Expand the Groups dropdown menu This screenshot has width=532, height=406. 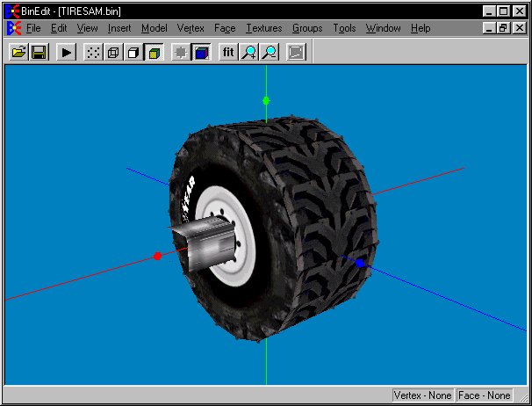[307, 28]
